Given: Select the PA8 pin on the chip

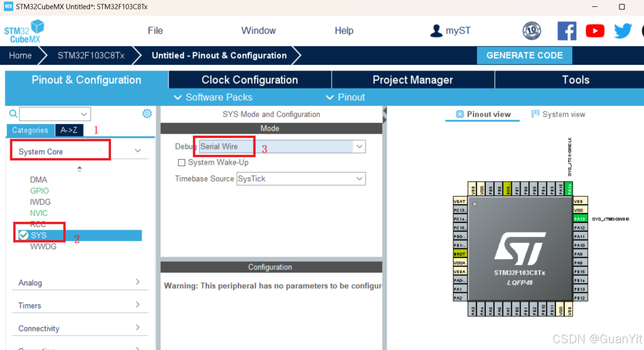Looking at the screenshot, I should click(x=580, y=263).
